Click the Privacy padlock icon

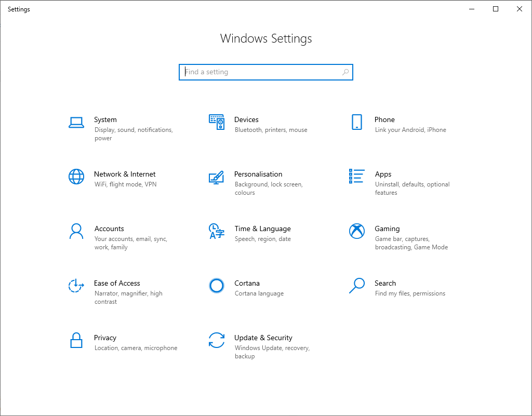click(x=76, y=340)
